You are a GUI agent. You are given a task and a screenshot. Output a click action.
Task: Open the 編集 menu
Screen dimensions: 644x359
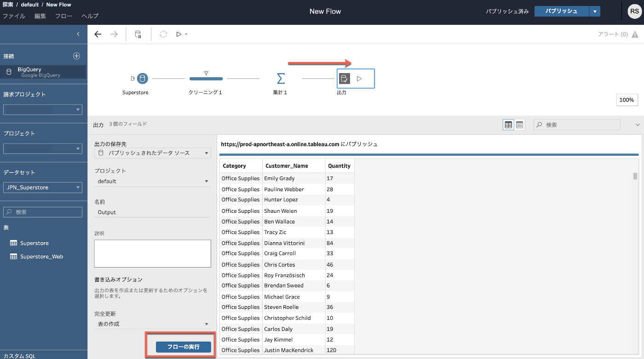40,16
